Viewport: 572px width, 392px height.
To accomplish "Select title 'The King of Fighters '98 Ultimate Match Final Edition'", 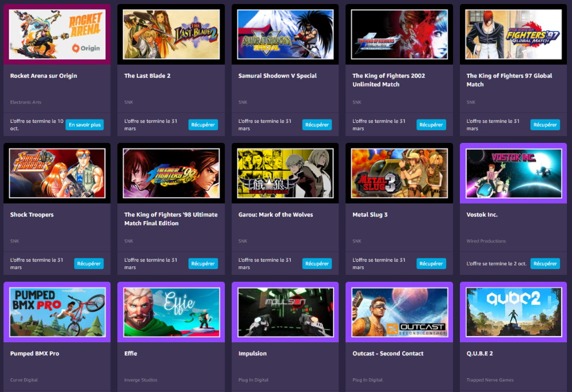I will click(170, 219).
